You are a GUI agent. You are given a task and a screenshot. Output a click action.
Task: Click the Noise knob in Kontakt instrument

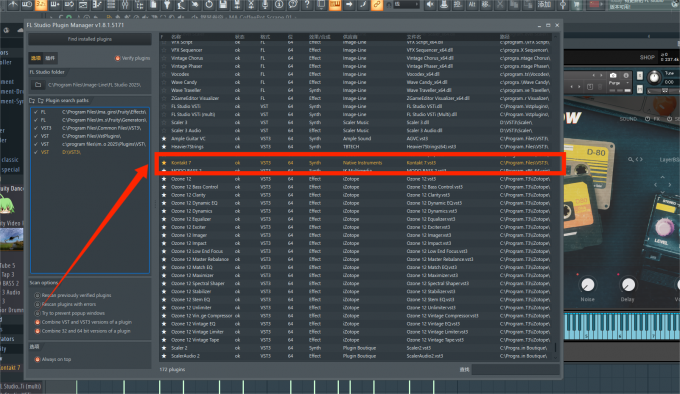588,285
